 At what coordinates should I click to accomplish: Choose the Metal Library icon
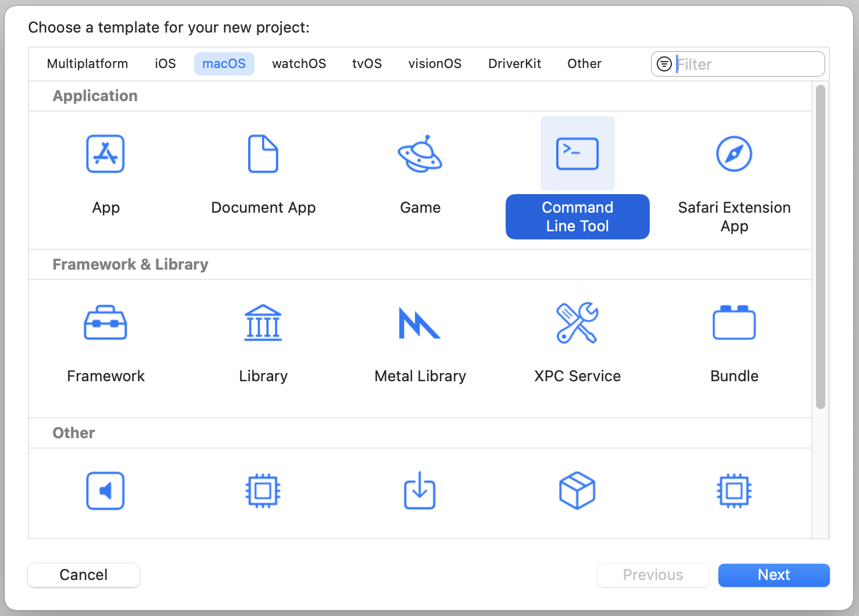[x=420, y=323]
